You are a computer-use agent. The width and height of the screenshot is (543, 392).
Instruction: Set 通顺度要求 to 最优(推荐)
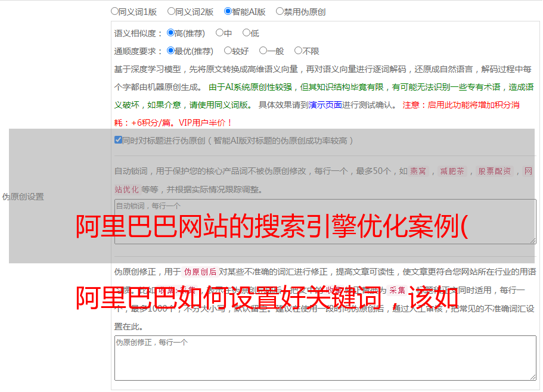point(170,51)
